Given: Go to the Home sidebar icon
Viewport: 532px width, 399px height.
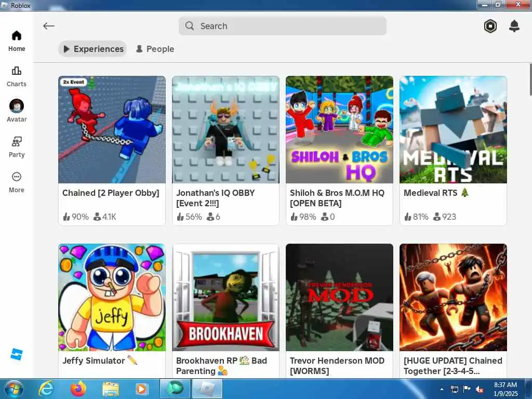Looking at the screenshot, I should pos(16,35).
